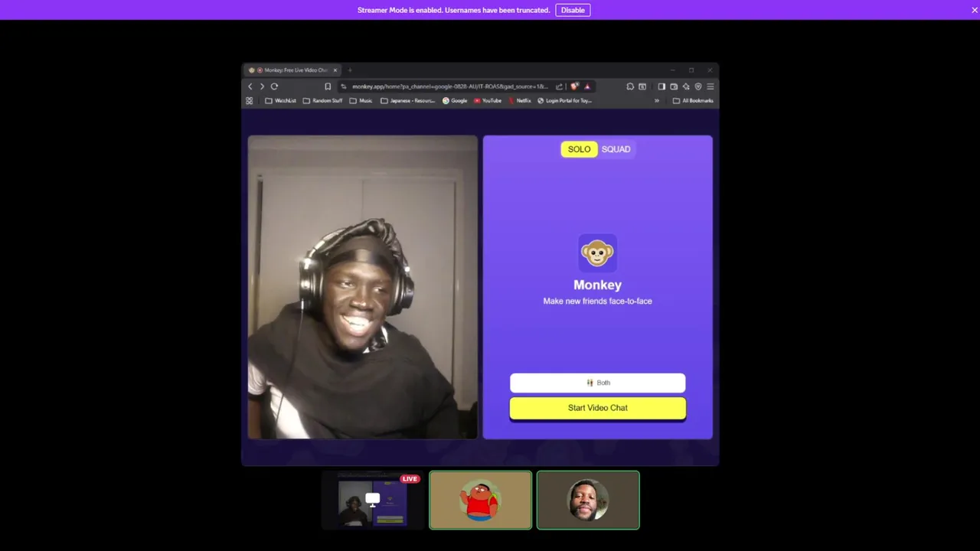
Task: Open the Login Portal bookmark
Action: coord(565,100)
